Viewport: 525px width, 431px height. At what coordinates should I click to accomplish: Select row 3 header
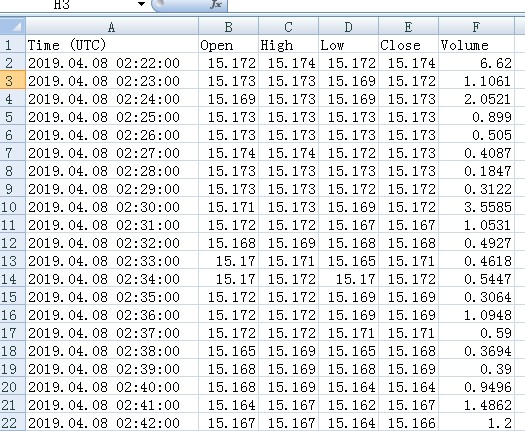[12, 80]
